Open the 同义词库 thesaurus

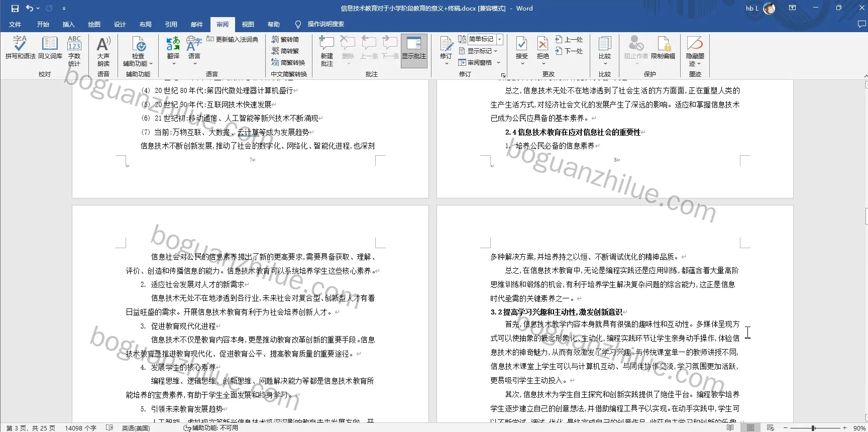pyautogui.click(x=50, y=48)
